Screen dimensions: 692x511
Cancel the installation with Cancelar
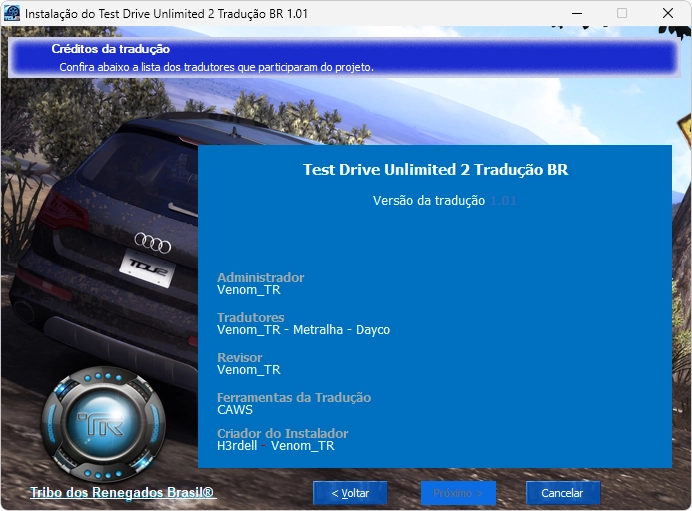point(563,493)
